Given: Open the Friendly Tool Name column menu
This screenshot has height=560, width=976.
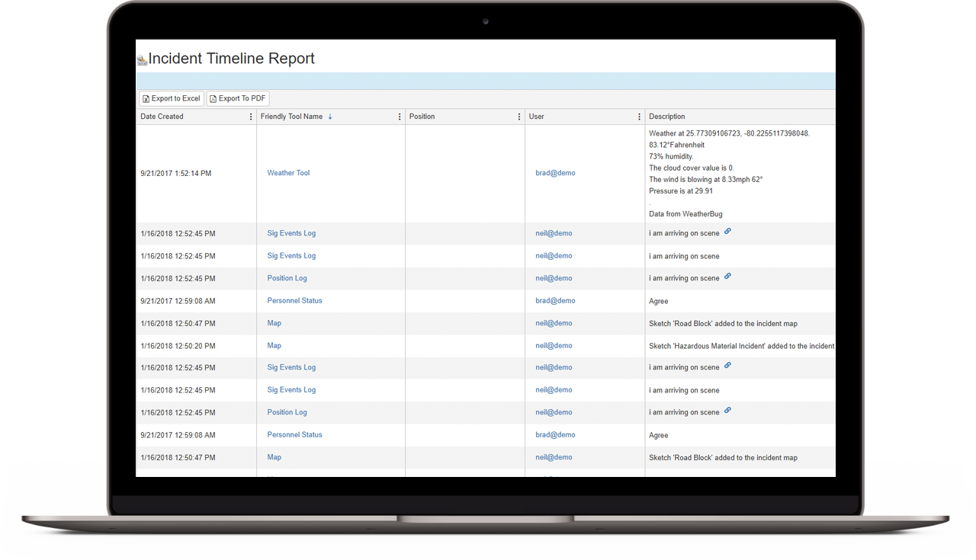Looking at the screenshot, I should point(399,116).
